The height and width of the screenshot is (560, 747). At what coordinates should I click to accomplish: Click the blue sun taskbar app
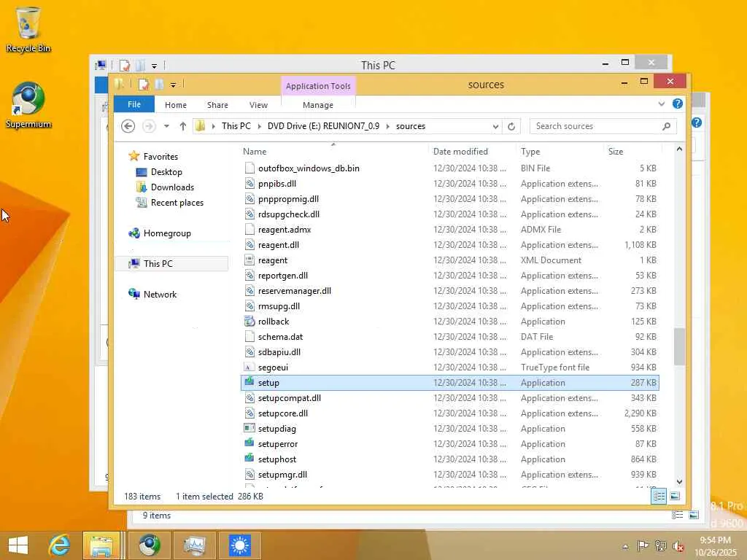pyautogui.click(x=239, y=545)
